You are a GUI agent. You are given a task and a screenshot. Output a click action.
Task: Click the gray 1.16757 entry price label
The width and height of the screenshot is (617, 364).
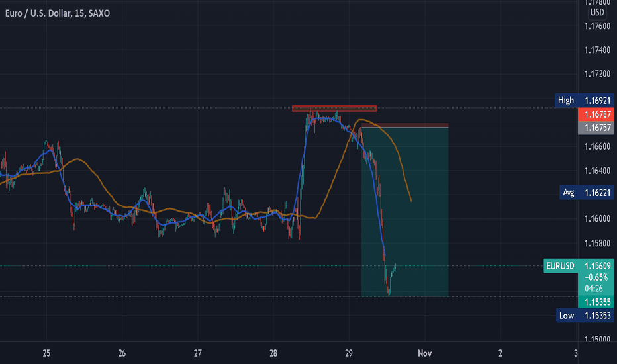(596, 128)
